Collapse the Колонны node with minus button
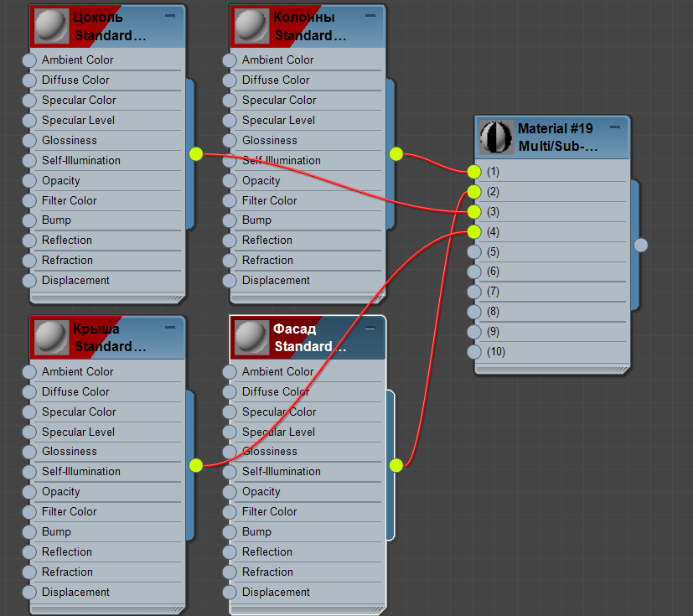The image size is (693, 616). 370,16
